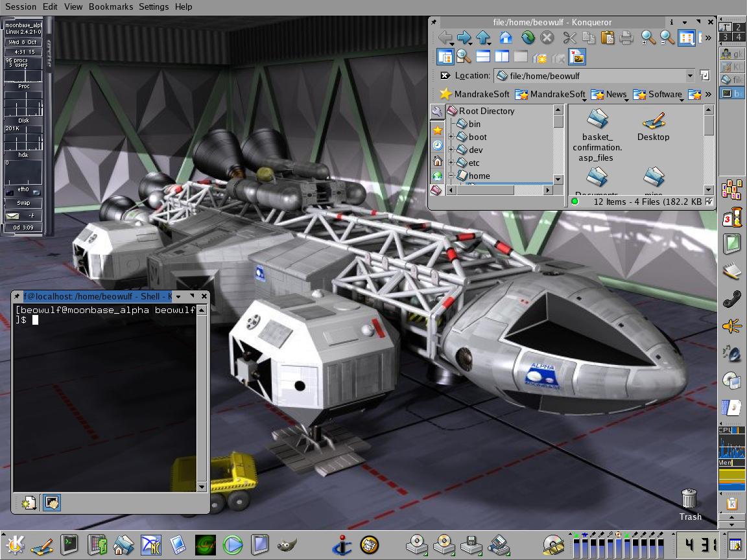Screen dimensions: 747x560
Task: Expand the boot folder
Action: [x=451, y=137]
